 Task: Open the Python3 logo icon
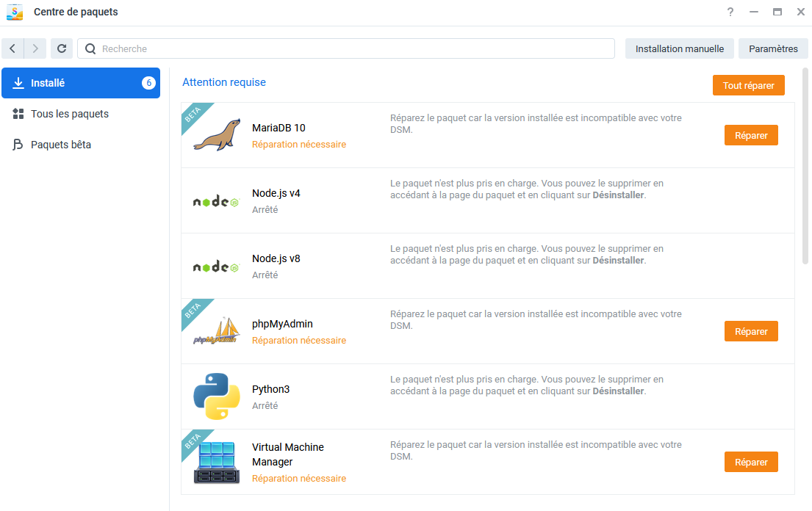[x=217, y=396]
